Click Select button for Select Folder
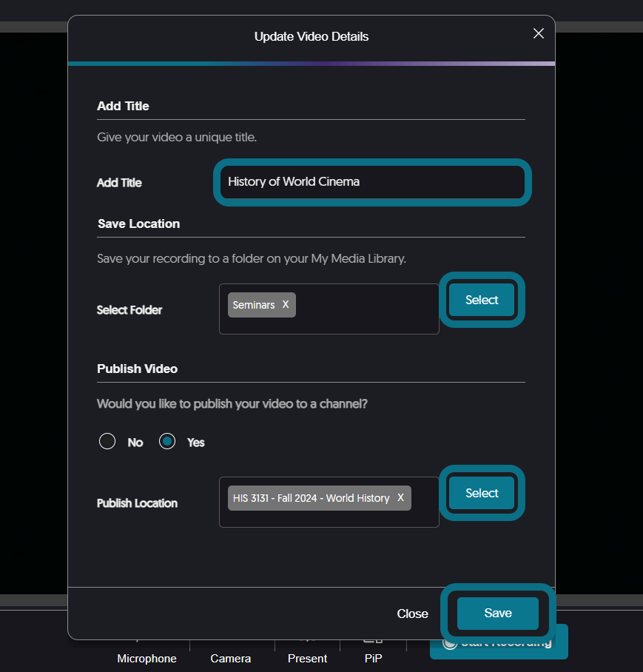Viewport: 643px width, 672px height. (482, 300)
